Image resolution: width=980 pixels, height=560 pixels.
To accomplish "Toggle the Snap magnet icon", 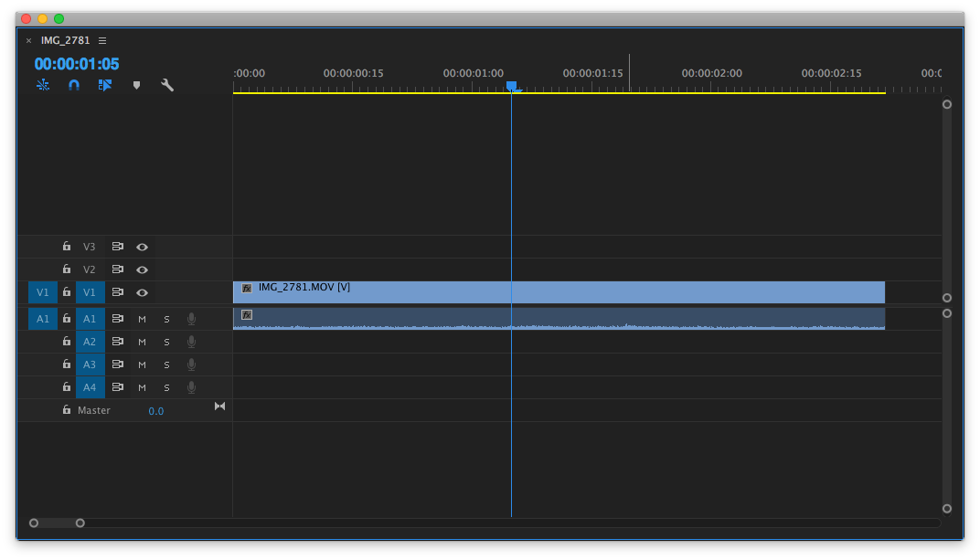I will [x=74, y=85].
